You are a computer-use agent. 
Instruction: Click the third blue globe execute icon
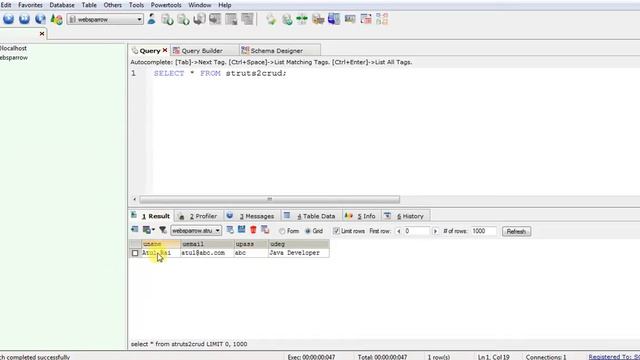click(x=40, y=19)
